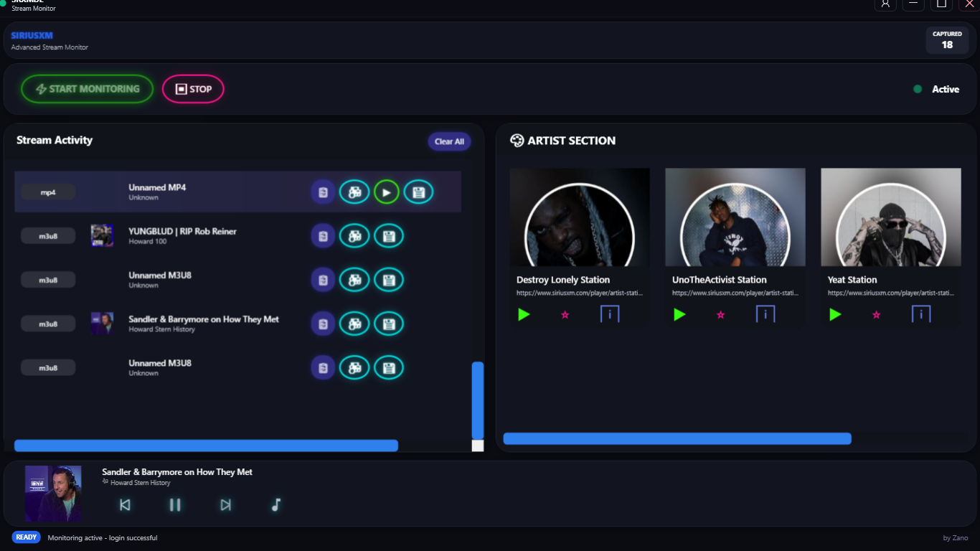
Task: Open the UnoTheActivist Station URL
Action: (x=735, y=293)
